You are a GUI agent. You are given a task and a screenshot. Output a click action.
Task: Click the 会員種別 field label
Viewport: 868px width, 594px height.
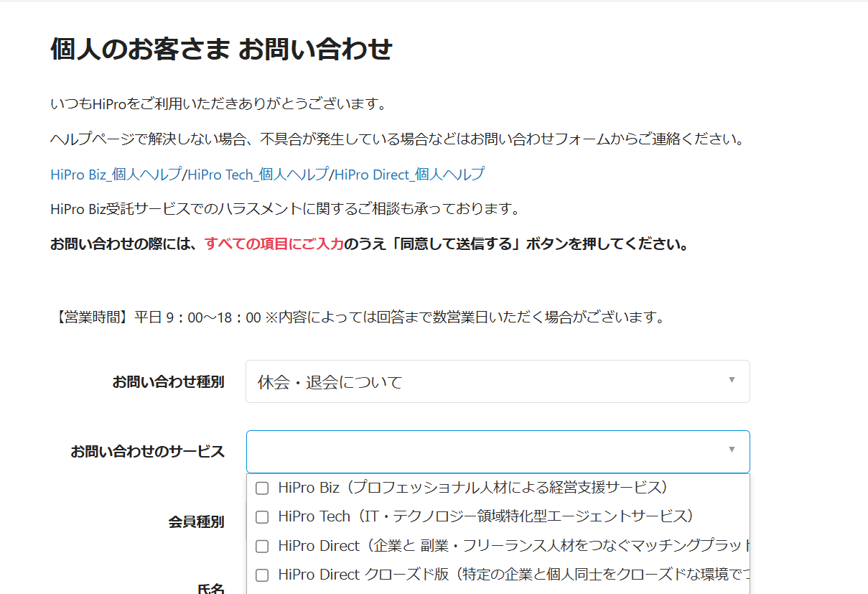(196, 521)
